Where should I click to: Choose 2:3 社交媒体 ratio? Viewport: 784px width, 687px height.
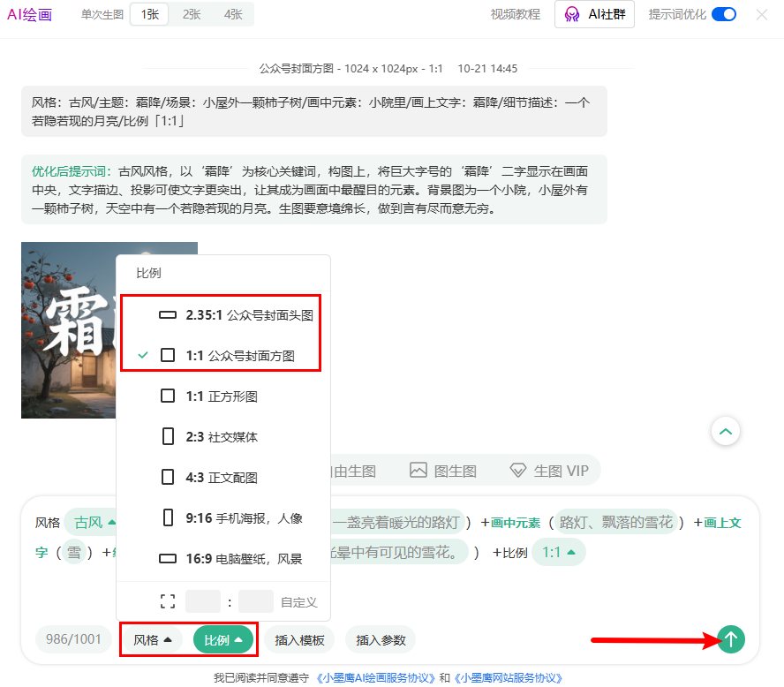point(223,436)
